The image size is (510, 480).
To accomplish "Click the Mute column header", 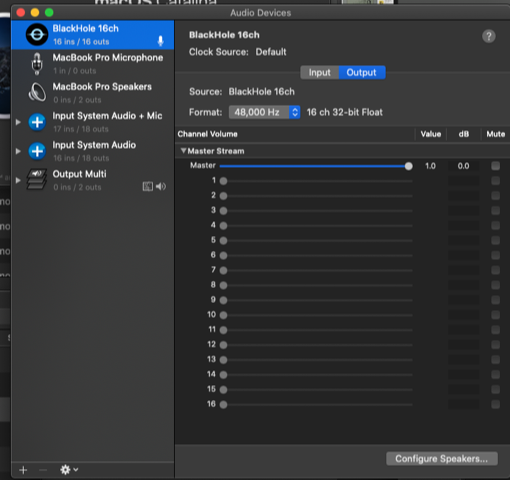I will click(496, 134).
